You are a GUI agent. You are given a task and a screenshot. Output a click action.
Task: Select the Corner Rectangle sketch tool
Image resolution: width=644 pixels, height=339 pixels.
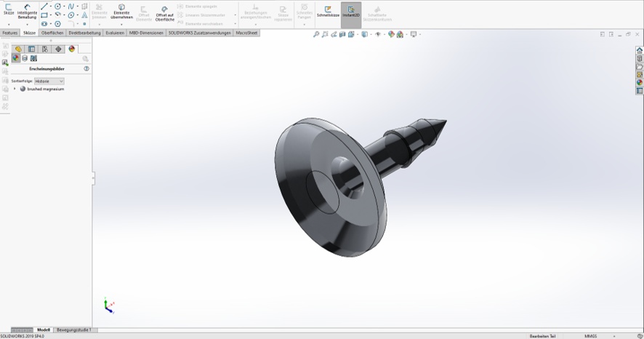click(44, 15)
